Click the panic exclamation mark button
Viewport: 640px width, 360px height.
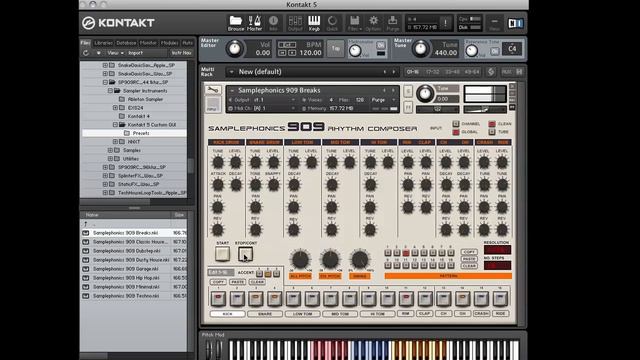click(x=446, y=23)
